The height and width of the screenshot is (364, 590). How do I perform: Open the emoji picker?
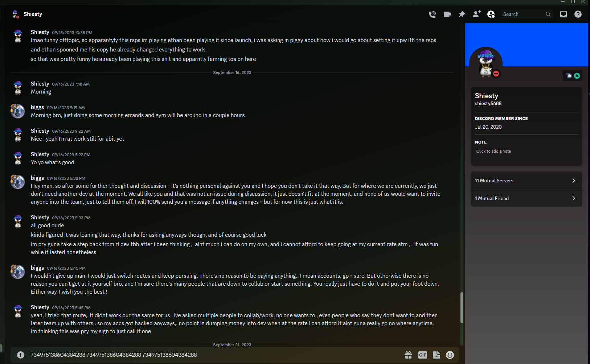click(x=450, y=355)
